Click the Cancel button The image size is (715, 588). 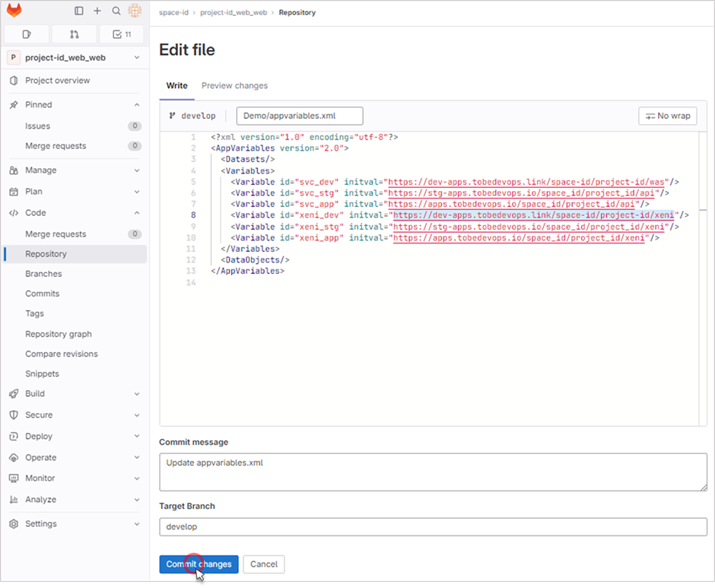[264, 564]
